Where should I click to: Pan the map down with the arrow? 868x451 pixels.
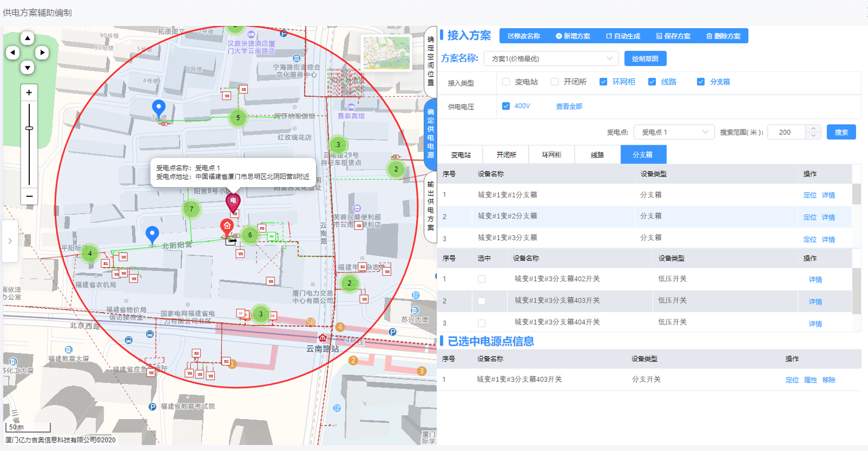(27, 67)
